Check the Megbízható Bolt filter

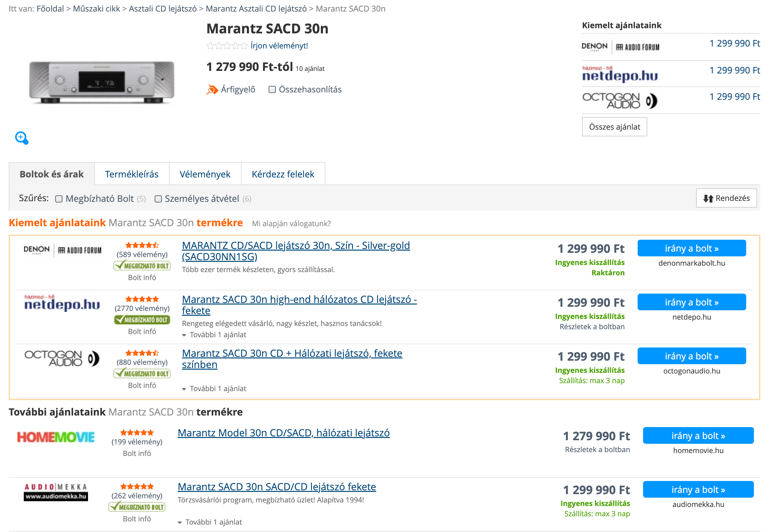coord(59,199)
